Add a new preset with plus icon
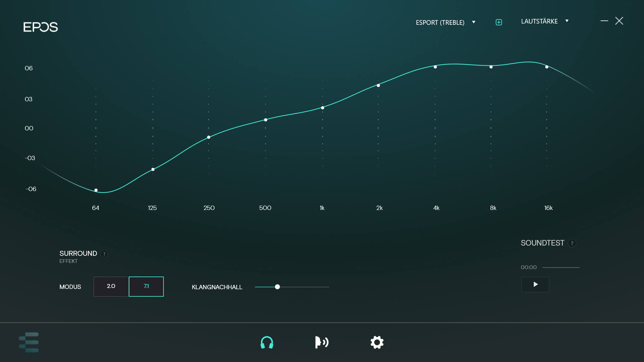644x362 pixels. click(x=499, y=22)
